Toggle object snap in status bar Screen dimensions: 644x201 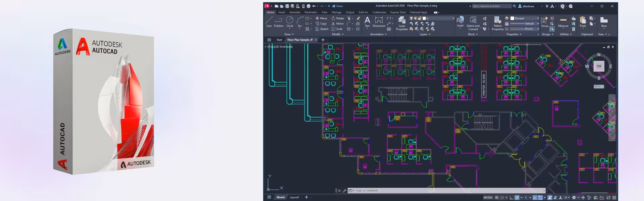point(540,197)
